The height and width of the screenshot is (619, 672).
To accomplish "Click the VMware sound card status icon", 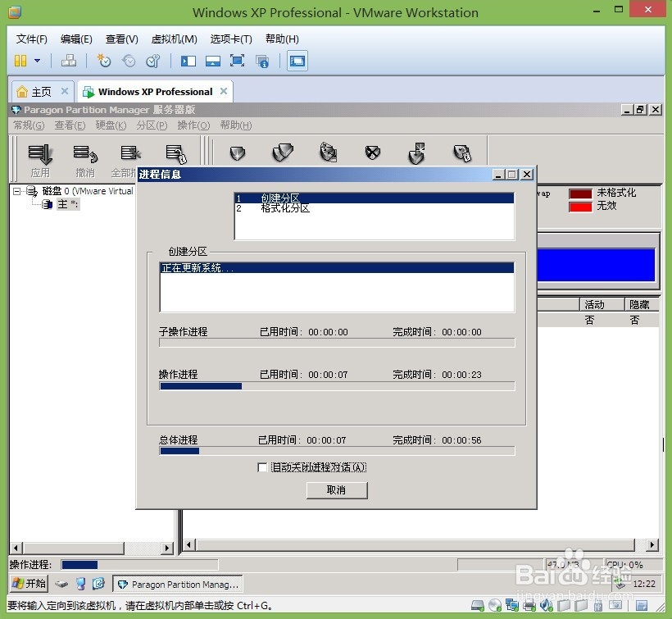I will tap(547, 605).
